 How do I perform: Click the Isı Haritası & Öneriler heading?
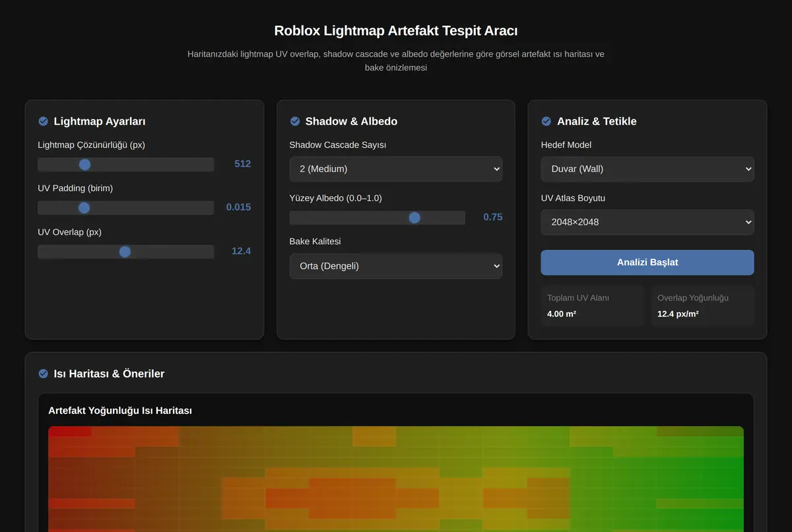click(109, 374)
